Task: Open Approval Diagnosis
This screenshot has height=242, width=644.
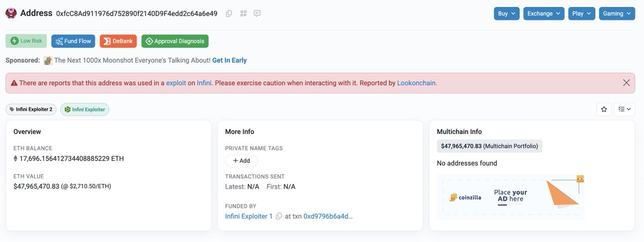Action: point(175,41)
